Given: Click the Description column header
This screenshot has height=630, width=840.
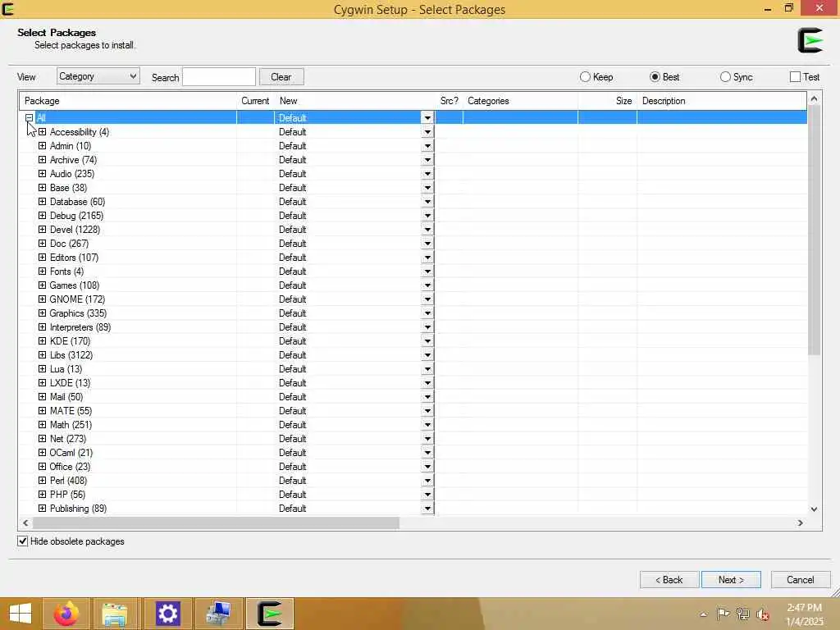Looking at the screenshot, I should [722, 101].
